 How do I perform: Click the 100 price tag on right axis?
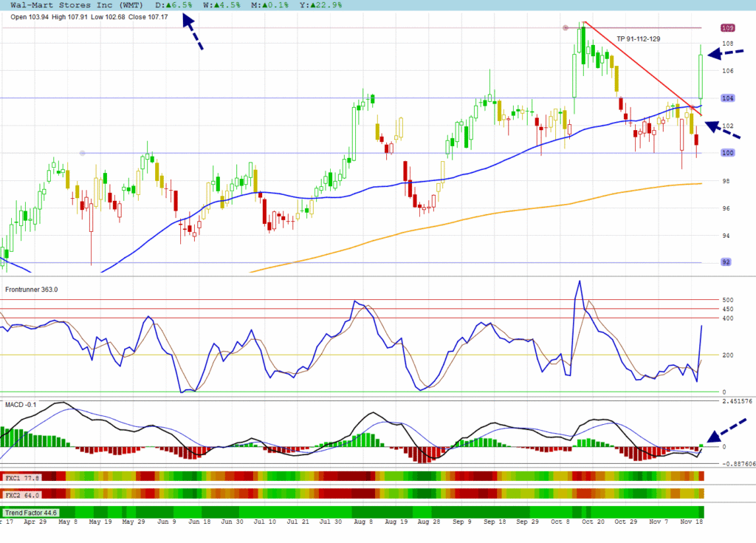726,153
